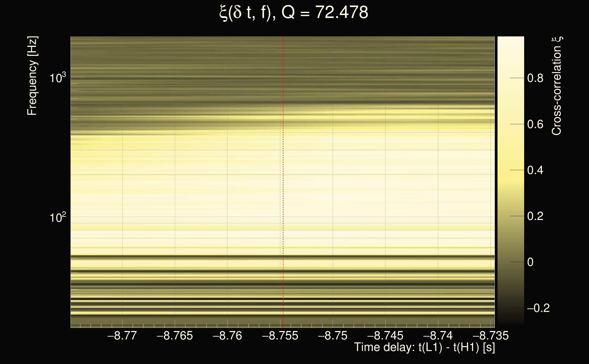The height and width of the screenshot is (364, 589).
Task: Click the Cross-correlation ξ colorbar label
Action: (x=557, y=86)
